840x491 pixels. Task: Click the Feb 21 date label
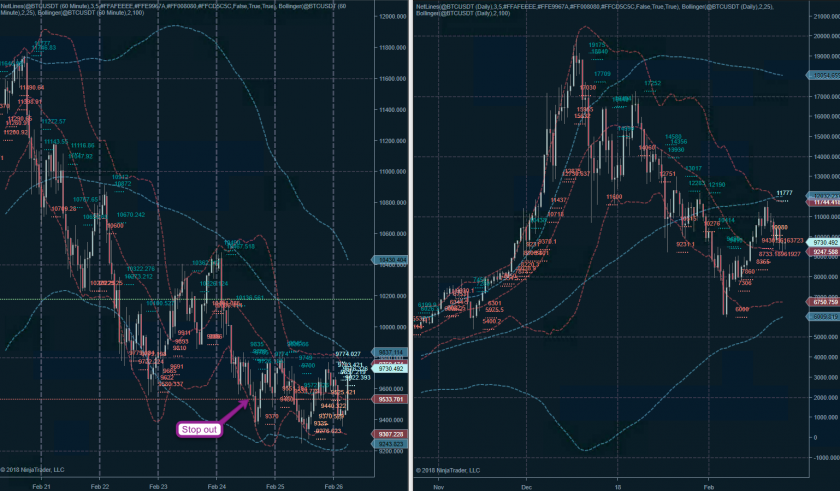coord(41,487)
